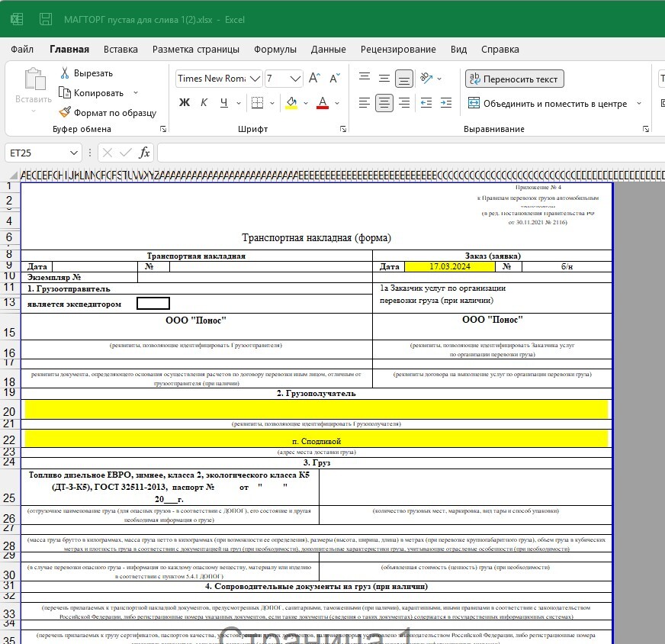The image size is (665, 644).
Task: Activate Формат по образцу format painter
Action: tap(108, 112)
